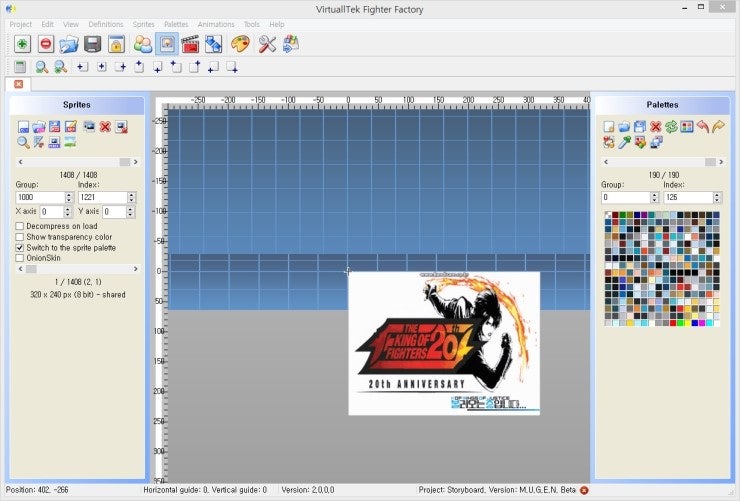This screenshot has width=740, height=501.
Task: Open the Project menu
Action: [20, 24]
